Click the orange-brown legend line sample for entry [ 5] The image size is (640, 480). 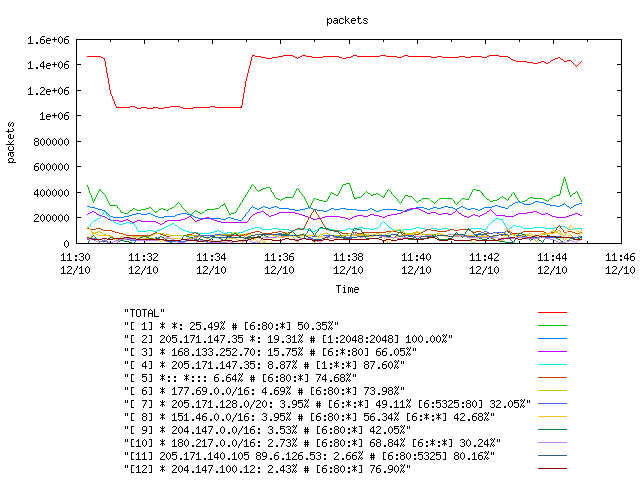pos(552,378)
